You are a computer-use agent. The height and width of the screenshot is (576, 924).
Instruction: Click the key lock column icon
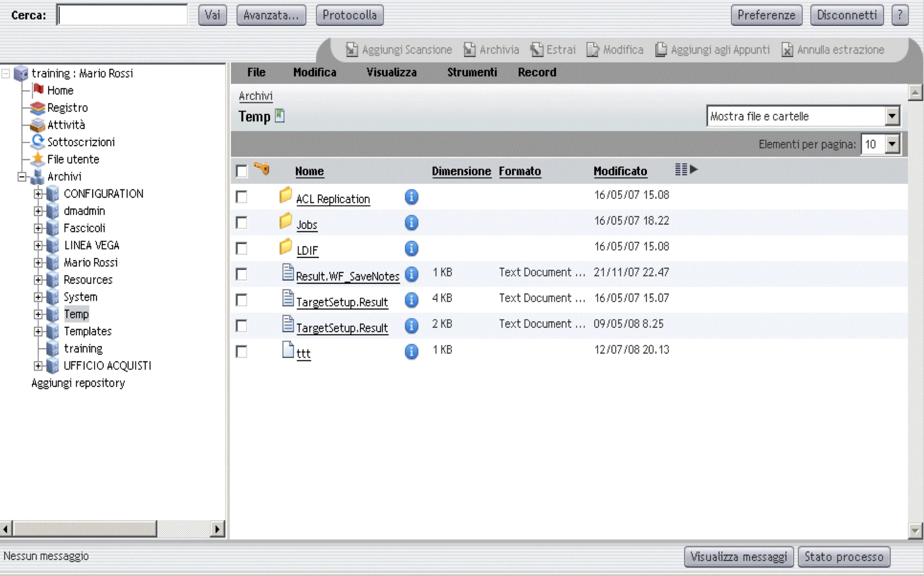point(261,168)
